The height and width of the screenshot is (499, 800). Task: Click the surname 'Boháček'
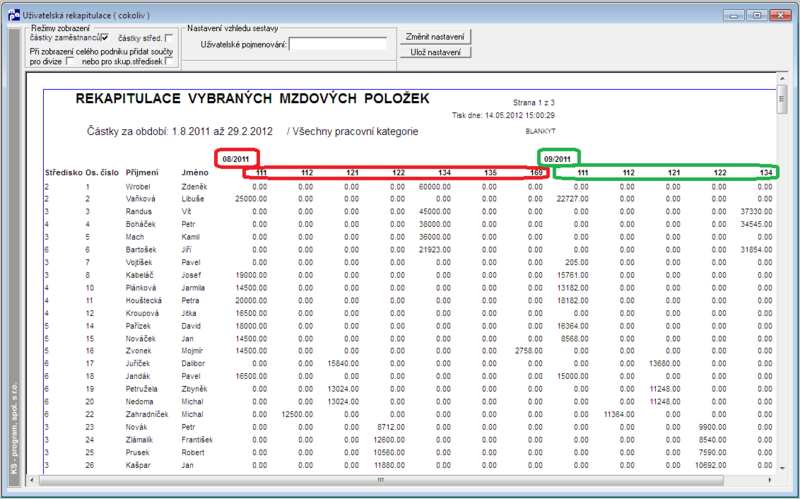(140, 224)
